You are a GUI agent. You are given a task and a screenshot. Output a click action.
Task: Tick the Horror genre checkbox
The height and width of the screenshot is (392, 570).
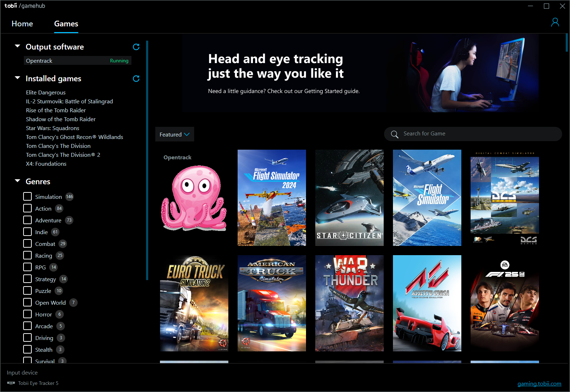[27, 314]
